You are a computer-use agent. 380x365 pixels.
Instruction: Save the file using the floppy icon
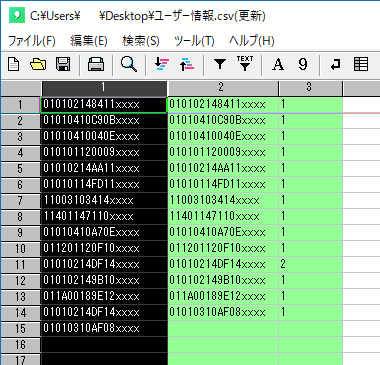(x=63, y=64)
